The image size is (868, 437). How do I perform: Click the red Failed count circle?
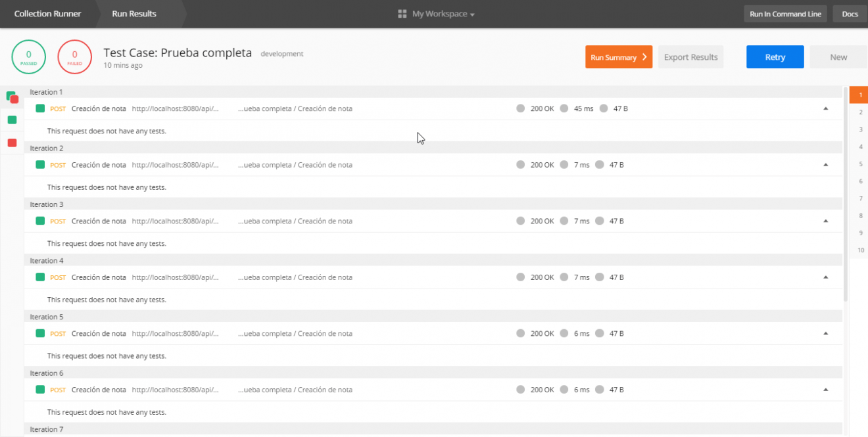75,57
